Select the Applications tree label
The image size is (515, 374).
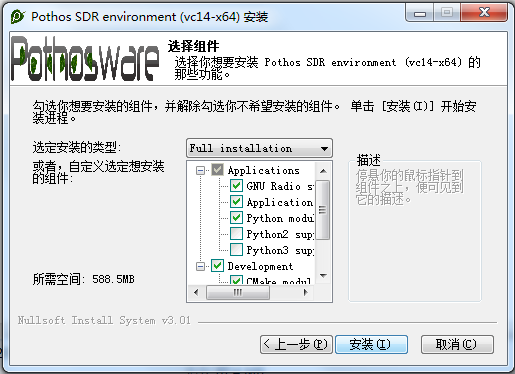264,170
